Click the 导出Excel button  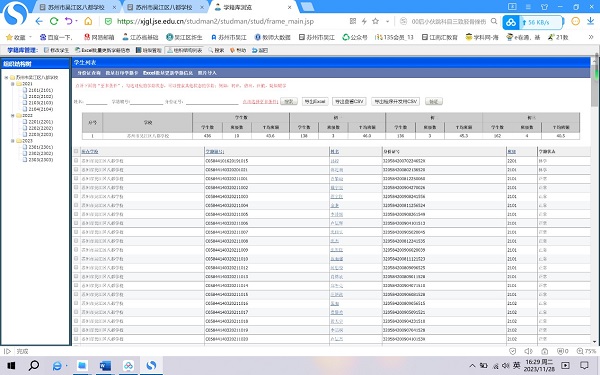tap(315, 101)
